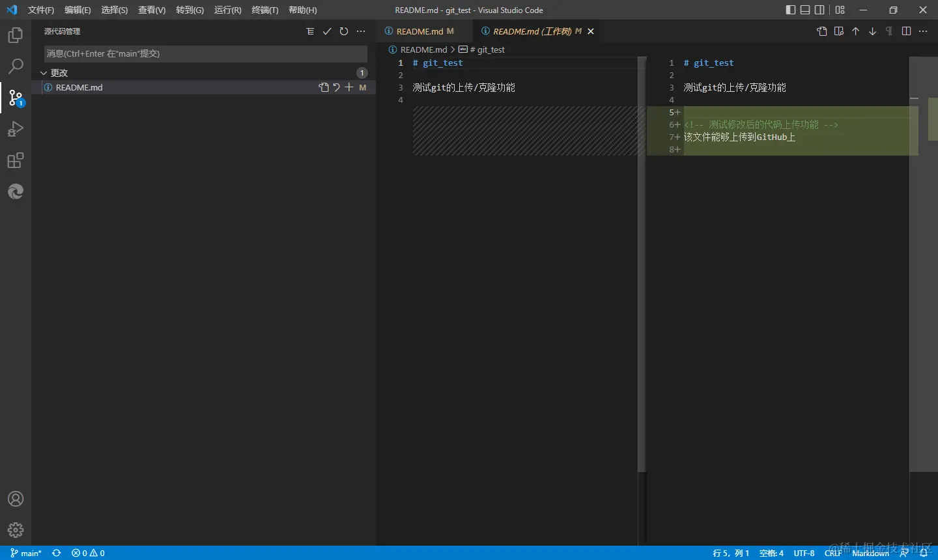Viewport: 938px width, 560px height.
Task: Select the Run and Debug icon
Action: point(15,129)
